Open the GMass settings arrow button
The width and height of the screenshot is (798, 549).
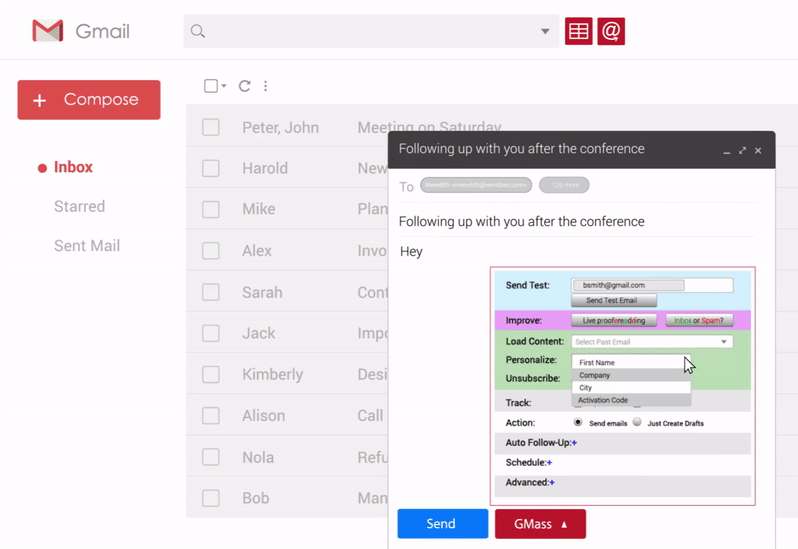[x=540, y=524]
